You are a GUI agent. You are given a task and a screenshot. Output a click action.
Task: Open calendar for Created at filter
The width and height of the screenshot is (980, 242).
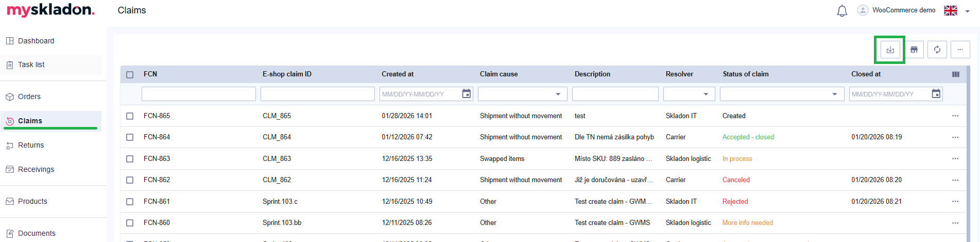(x=467, y=94)
